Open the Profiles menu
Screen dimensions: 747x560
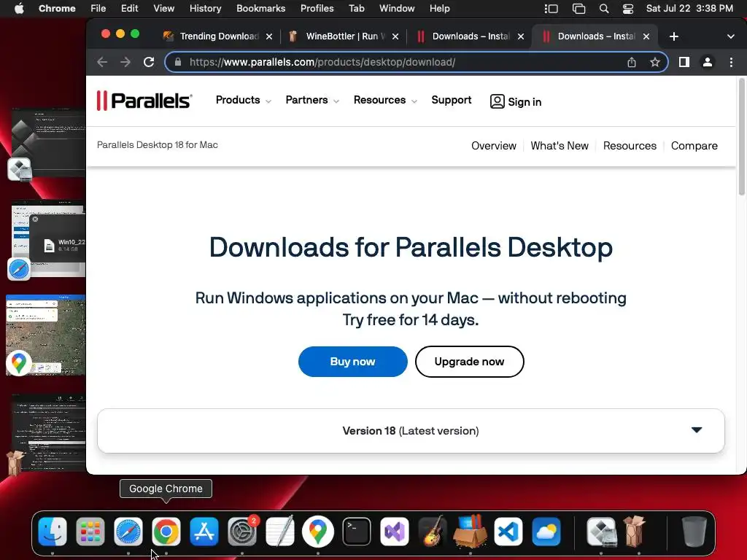317,9
